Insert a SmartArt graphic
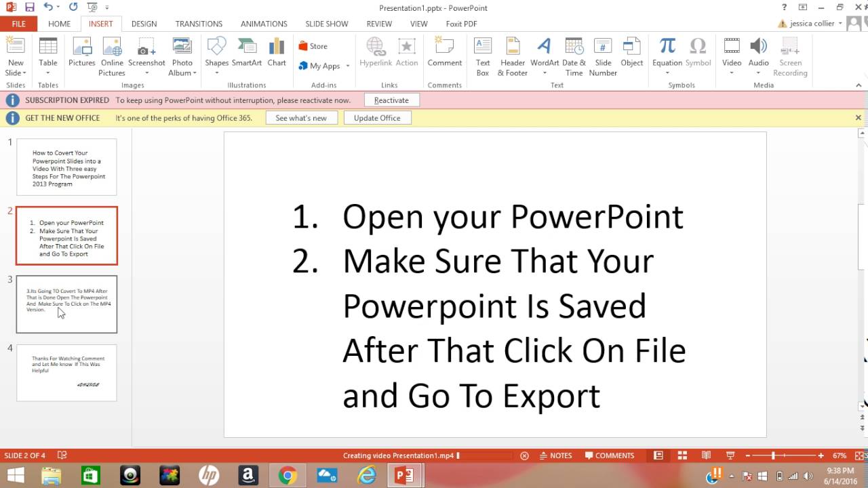The width and height of the screenshot is (868, 488). point(247,53)
